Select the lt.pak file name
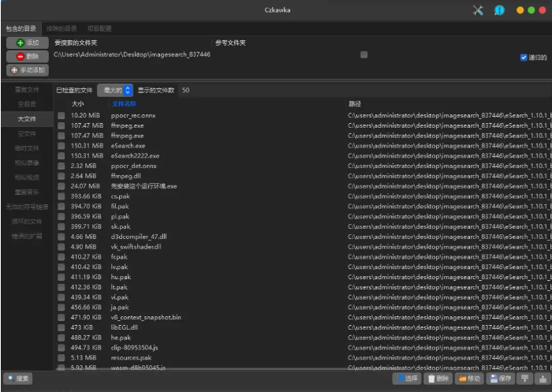The width and height of the screenshot is (552, 392). click(x=119, y=287)
